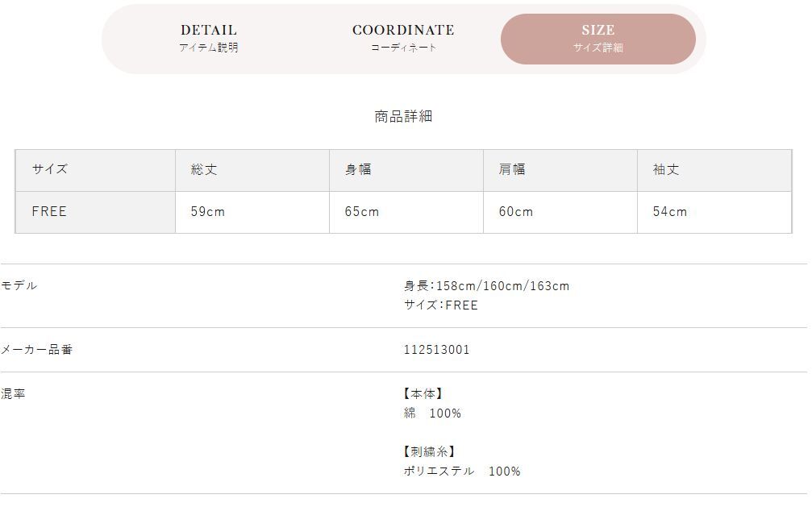Viewport: 812px width, 511px height.
Task: Click the model height 158cm/160cm/163cm text
Action: (486, 286)
